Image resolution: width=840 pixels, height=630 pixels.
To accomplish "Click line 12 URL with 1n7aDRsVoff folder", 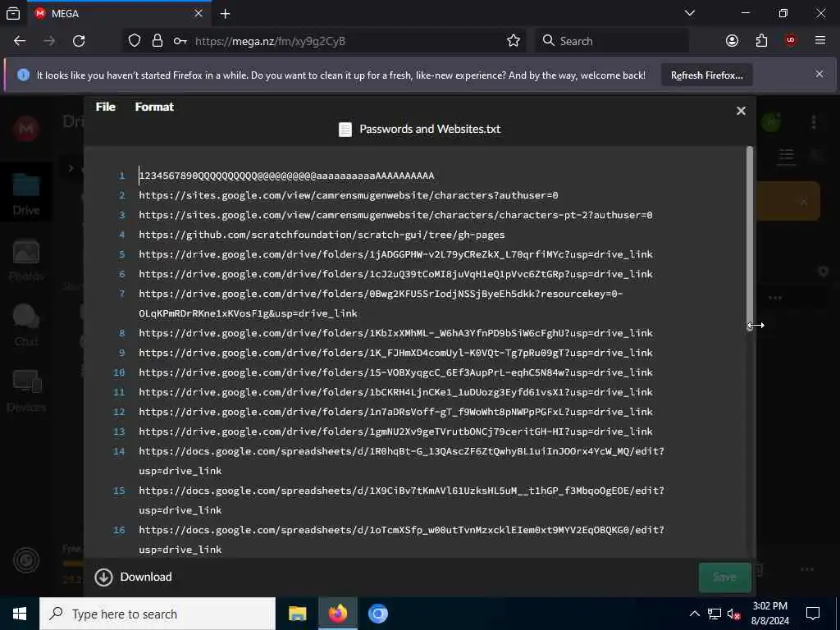I will click(395, 412).
